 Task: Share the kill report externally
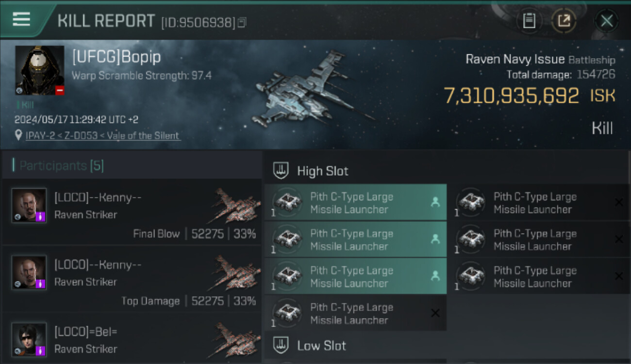pos(564,21)
